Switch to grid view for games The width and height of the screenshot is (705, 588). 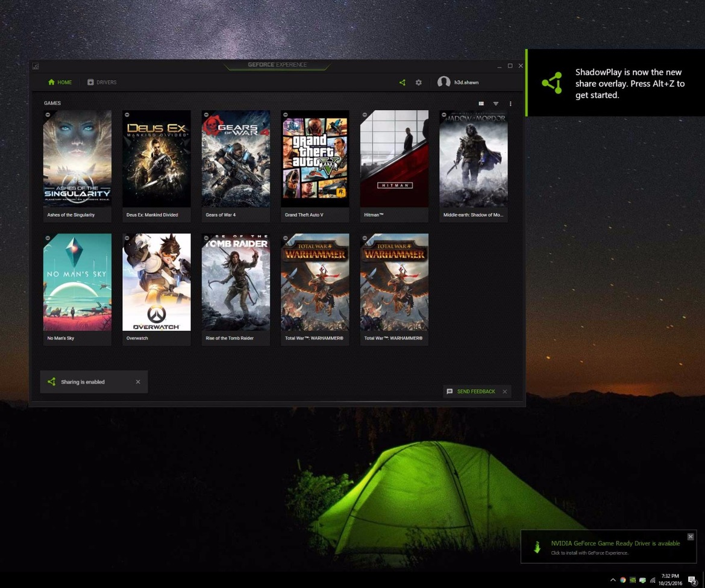pyautogui.click(x=481, y=104)
